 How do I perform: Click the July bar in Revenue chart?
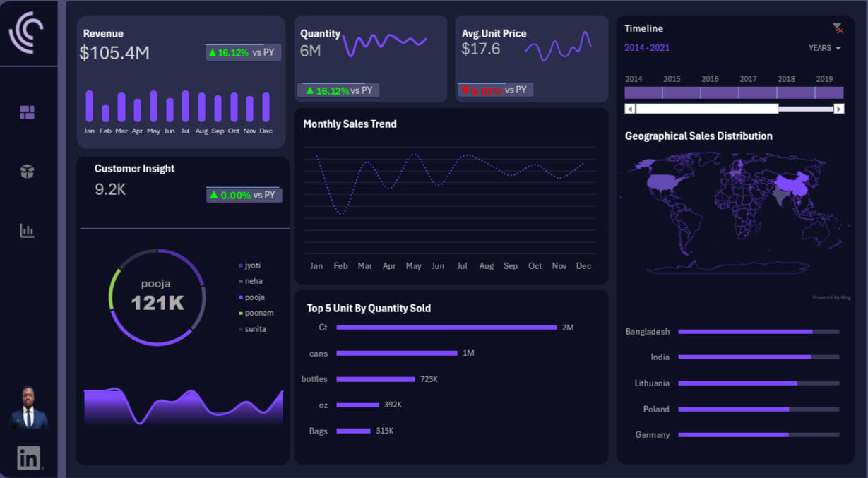186,107
